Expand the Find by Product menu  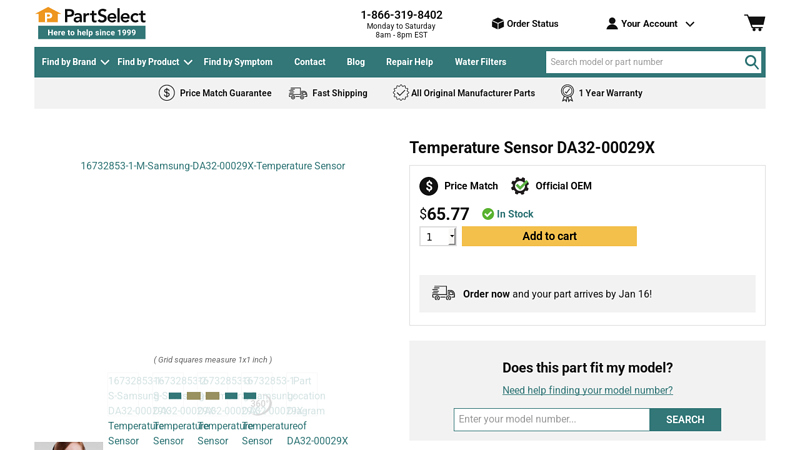point(154,62)
